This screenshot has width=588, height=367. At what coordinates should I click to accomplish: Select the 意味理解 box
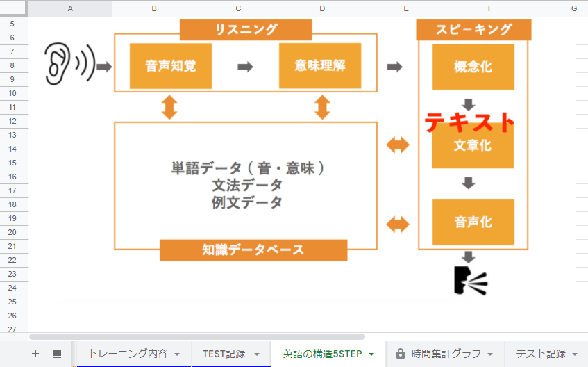pos(320,66)
